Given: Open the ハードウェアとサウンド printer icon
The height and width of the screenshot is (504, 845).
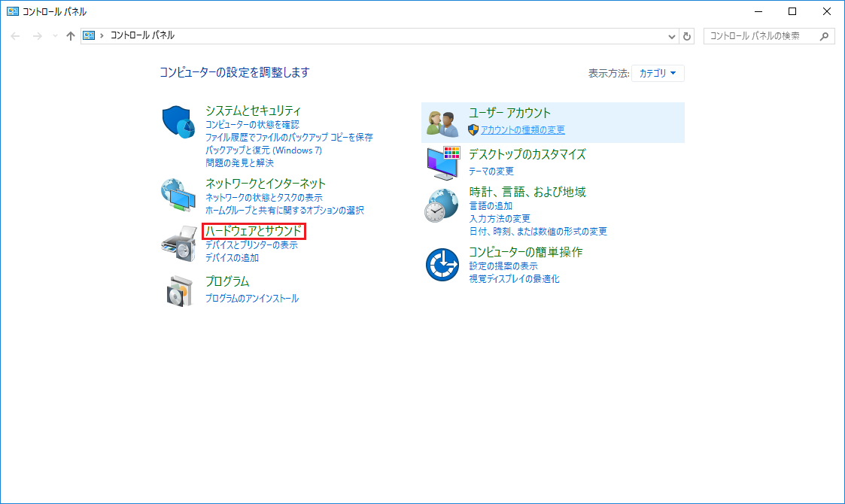Looking at the screenshot, I should [179, 244].
